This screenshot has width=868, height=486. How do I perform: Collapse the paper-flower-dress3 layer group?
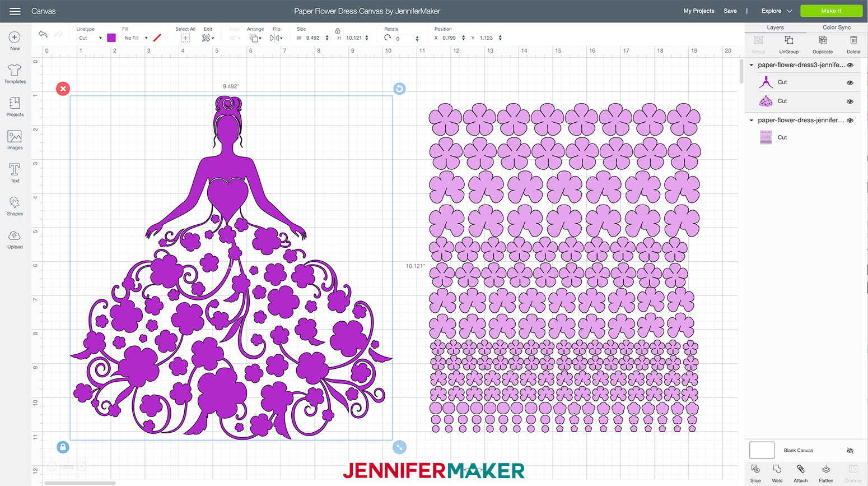[752, 65]
